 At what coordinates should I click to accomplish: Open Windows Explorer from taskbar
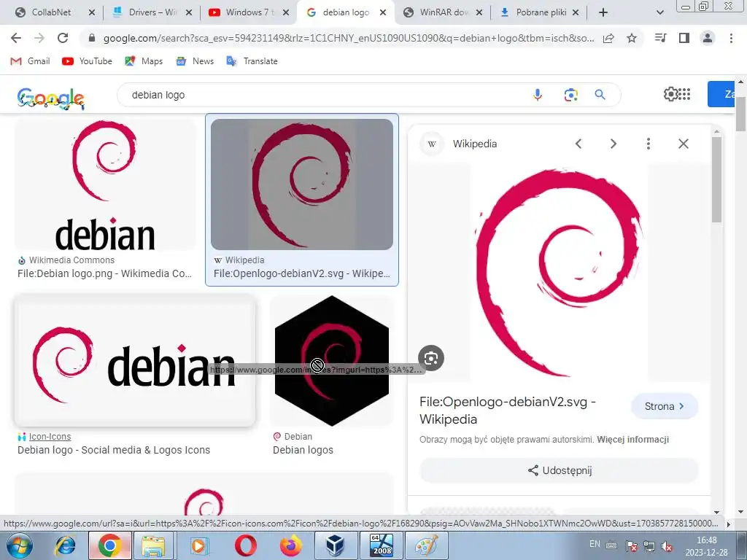pyautogui.click(x=153, y=545)
